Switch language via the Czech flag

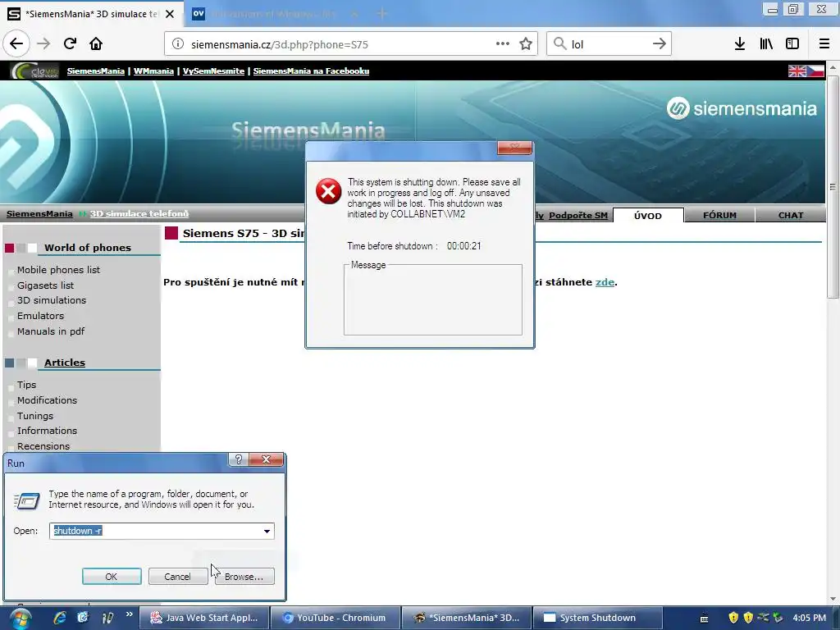tap(815, 71)
